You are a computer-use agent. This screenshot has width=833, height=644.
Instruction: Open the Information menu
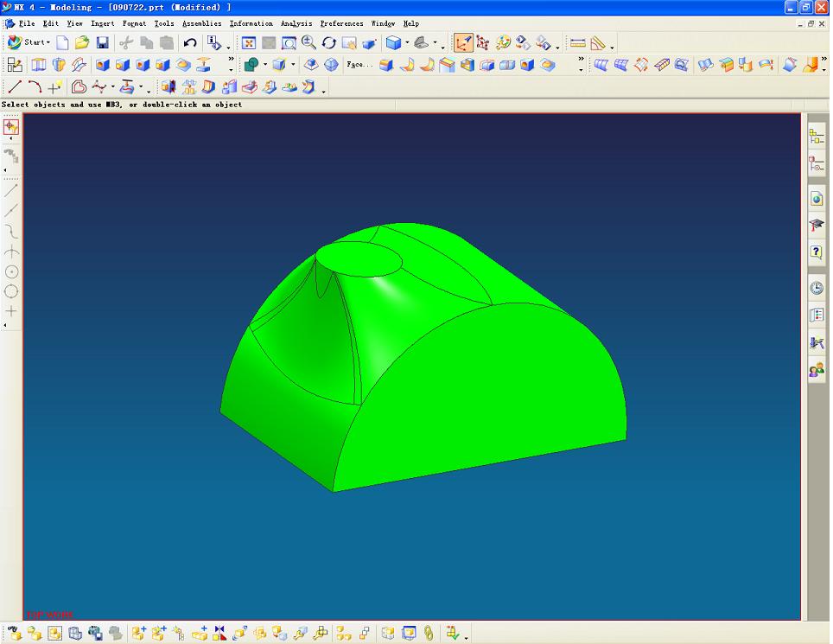[251, 23]
